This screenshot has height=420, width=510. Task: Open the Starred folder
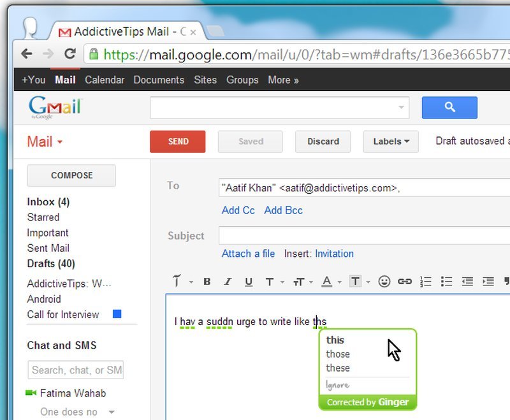[43, 217]
